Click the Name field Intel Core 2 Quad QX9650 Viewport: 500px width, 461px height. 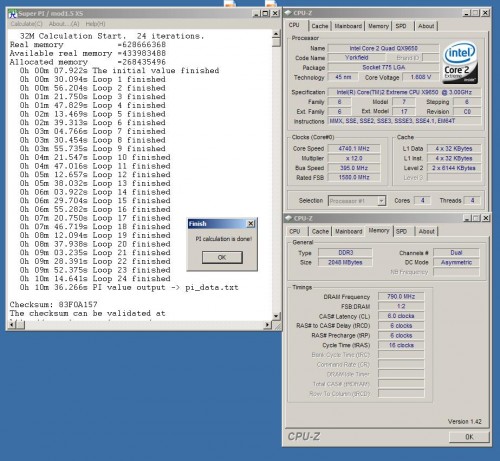pos(383,48)
